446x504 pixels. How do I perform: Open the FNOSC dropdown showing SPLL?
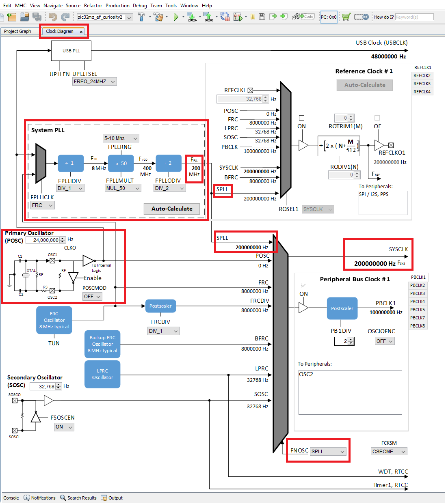328,451
